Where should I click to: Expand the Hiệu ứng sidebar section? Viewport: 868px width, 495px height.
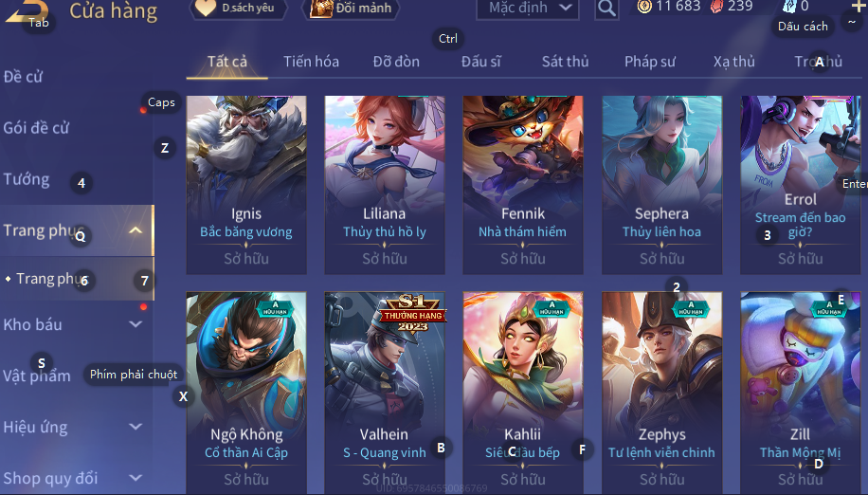click(136, 427)
